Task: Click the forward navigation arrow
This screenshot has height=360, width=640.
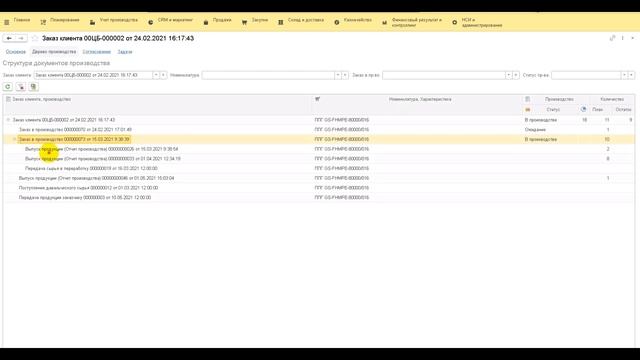Action: pos(21,38)
